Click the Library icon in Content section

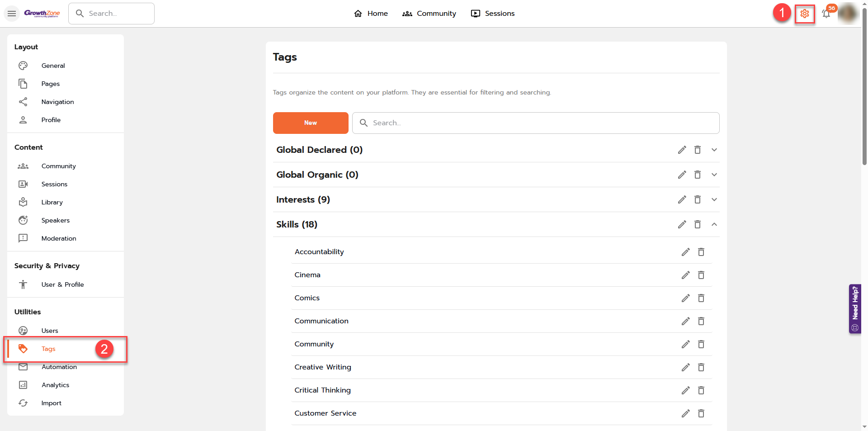[23, 202]
